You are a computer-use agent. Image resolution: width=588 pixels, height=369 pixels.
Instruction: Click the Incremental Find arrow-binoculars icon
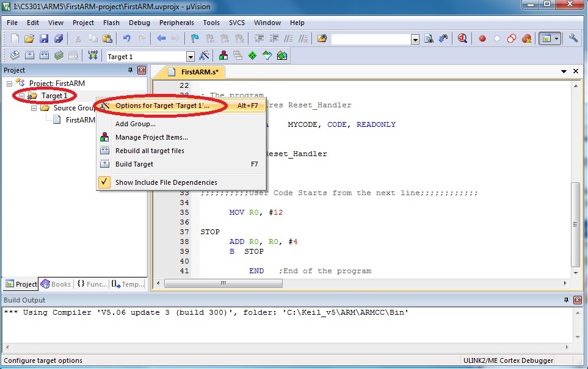443,38
